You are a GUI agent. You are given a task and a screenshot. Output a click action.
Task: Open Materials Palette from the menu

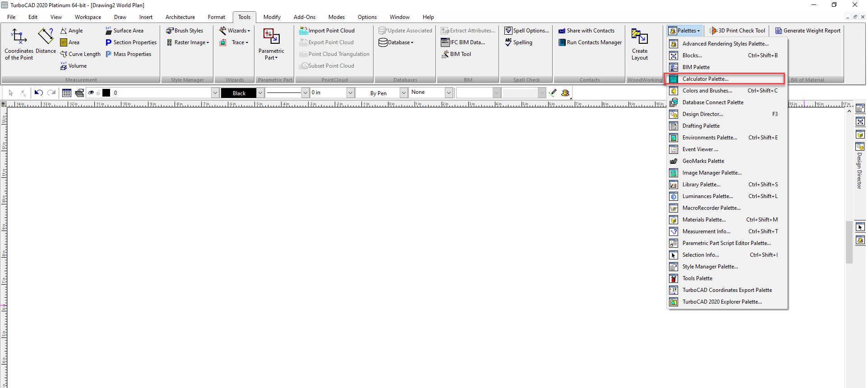click(727, 220)
